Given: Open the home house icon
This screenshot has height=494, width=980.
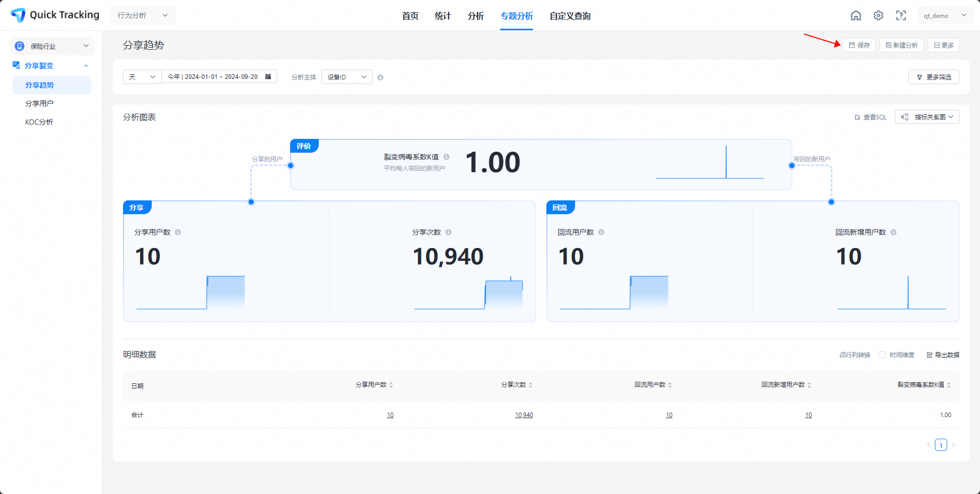Looking at the screenshot, I should (x=856, y=15).
